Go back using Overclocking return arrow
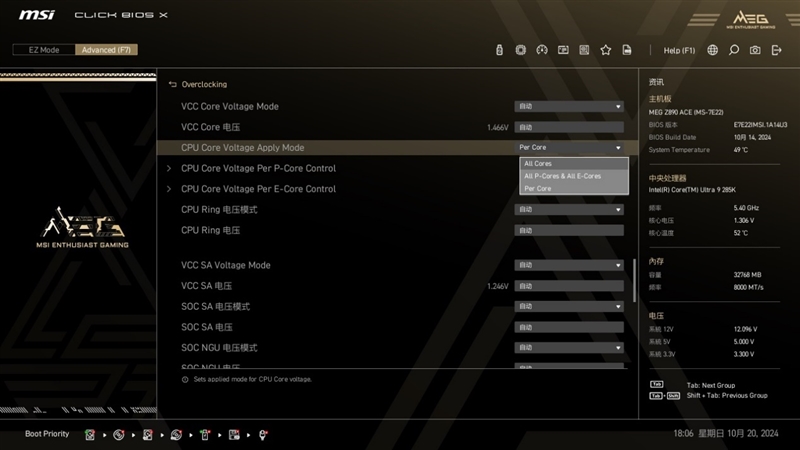 point(172,84)
